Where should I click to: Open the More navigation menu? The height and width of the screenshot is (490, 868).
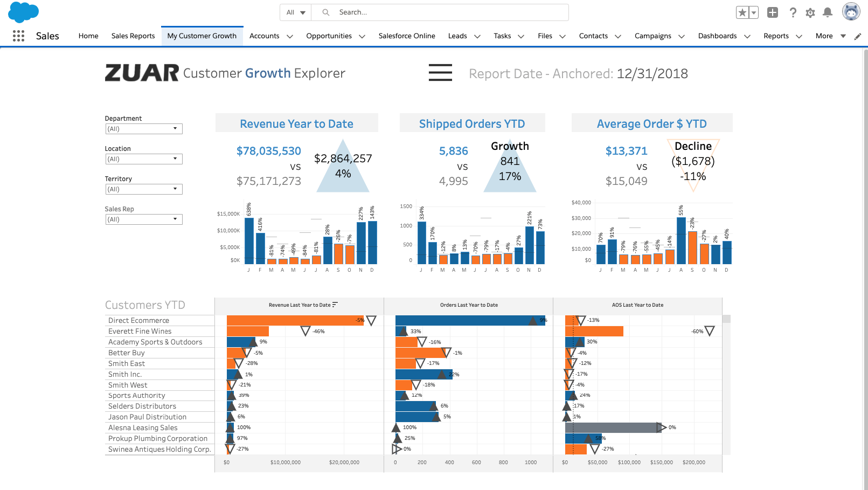(830, 36)
